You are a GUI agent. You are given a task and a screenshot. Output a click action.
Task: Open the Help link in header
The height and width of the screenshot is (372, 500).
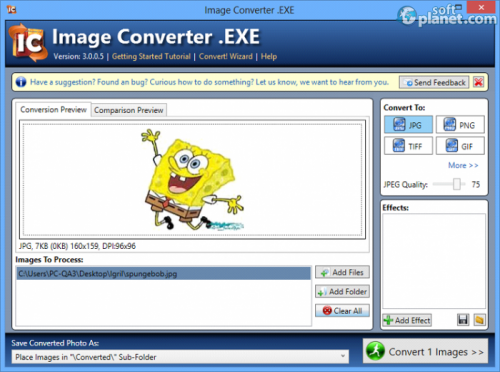269,56
